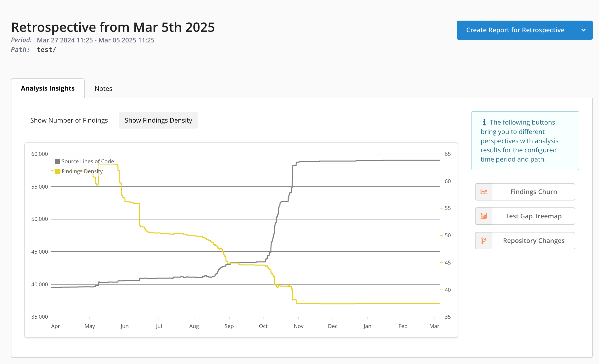Viewport: 599px width, 364px height.
Task: Click the gray Source Lines of Code swatch
Action: (x=57, y=161)
